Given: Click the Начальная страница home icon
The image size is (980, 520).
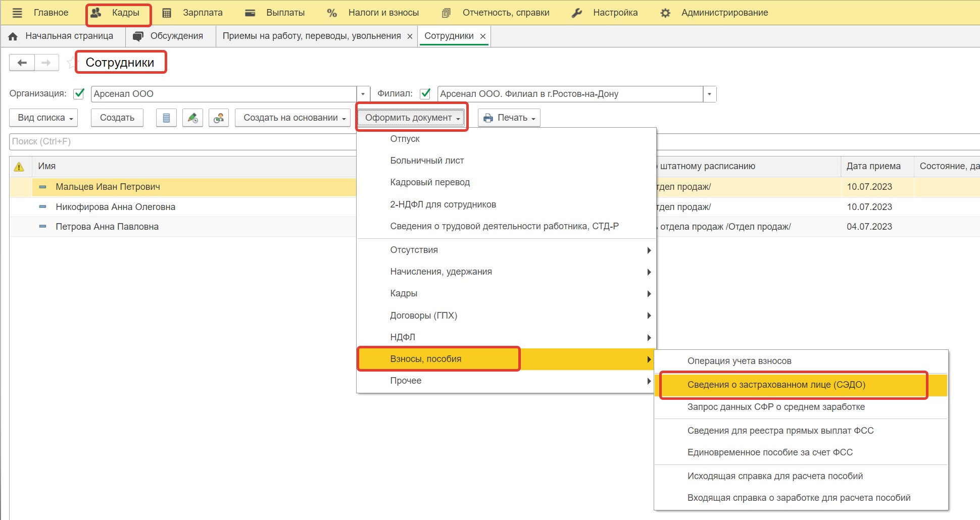Looking at the screenshot, I should pyautogui.click(x=13, y=36).
